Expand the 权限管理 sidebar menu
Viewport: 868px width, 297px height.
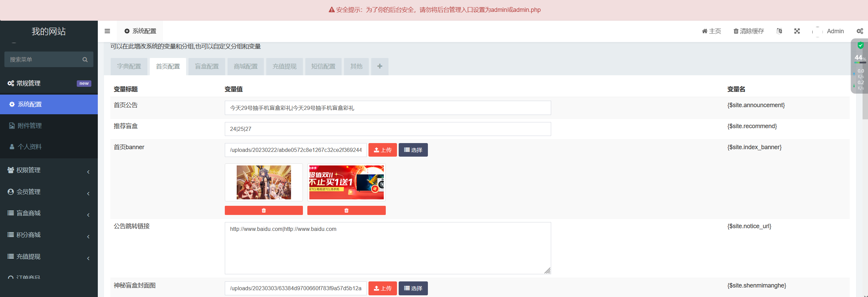click(x=49, y=170)
